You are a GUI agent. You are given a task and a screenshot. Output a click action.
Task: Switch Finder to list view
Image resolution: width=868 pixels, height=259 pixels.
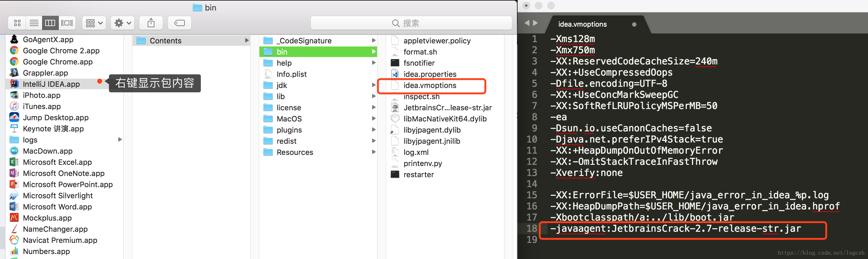pos(34,23)
